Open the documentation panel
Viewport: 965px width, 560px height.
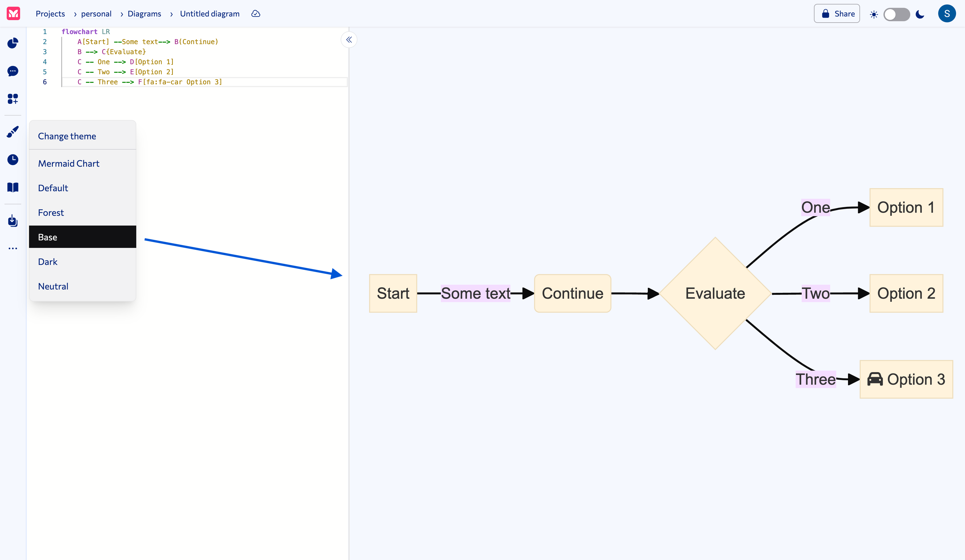click(13, 187)
